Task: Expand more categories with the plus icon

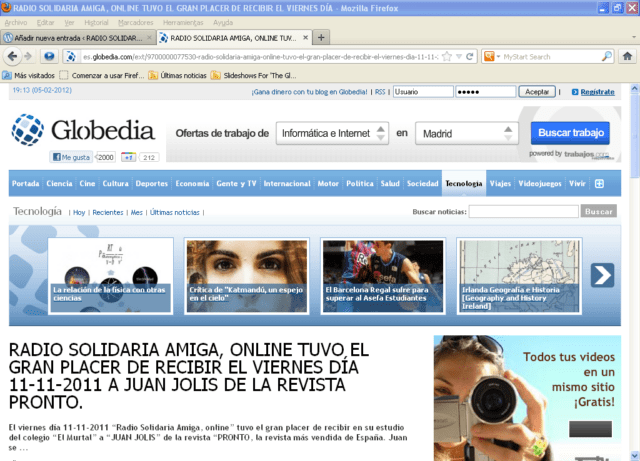Action: pos(599,184)
